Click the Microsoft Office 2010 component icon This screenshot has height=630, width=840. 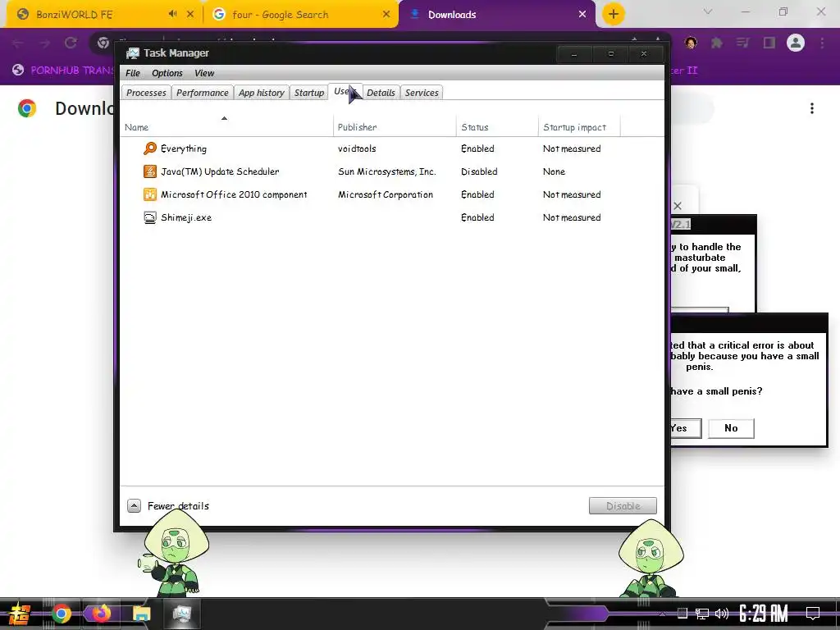point(150,194)
